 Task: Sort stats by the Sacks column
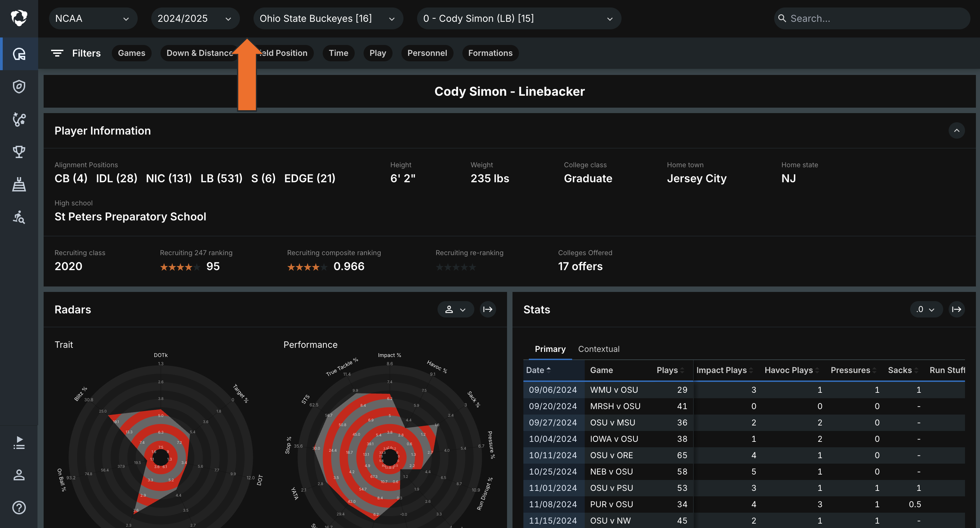[903, 370]
